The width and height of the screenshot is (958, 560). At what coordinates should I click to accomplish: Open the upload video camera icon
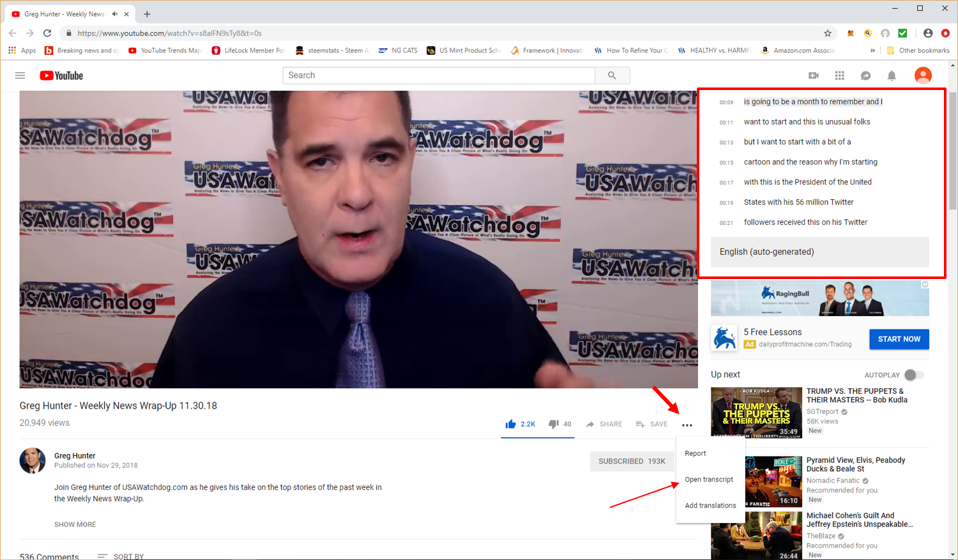[x=814, y=75]
